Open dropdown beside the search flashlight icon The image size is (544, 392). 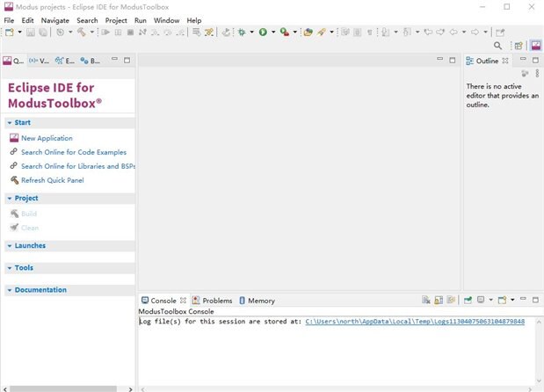(x=331, y=33)
